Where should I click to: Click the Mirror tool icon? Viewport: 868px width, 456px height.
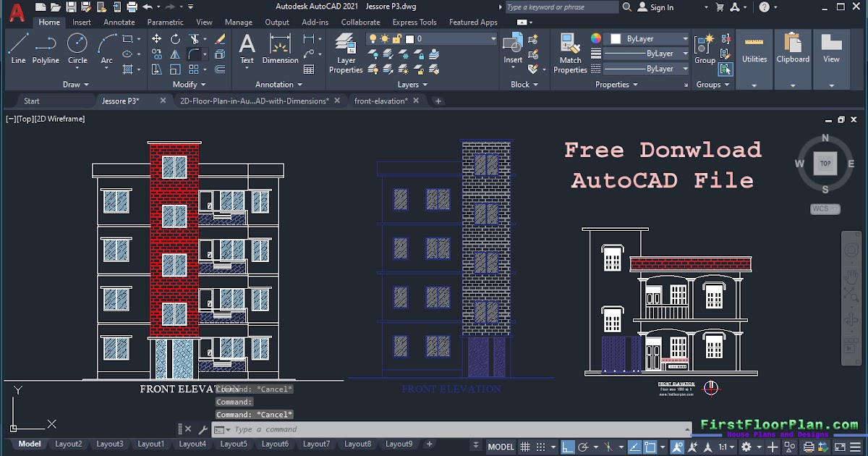point(176,54)
